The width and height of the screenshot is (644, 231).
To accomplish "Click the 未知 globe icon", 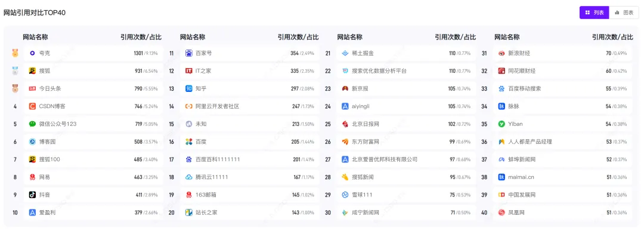I will click(189, 124).
